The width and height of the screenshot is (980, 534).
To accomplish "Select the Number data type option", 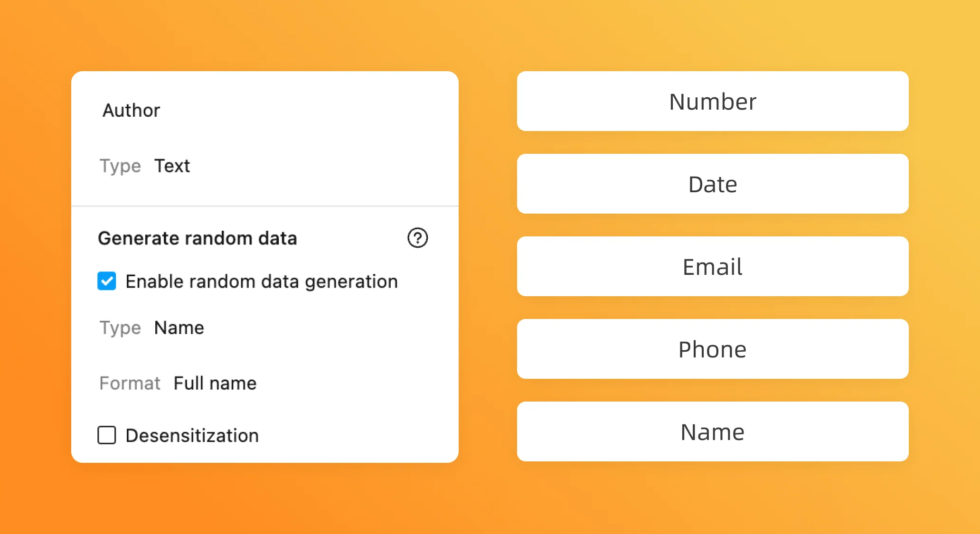I will click(x=712, y=102).
